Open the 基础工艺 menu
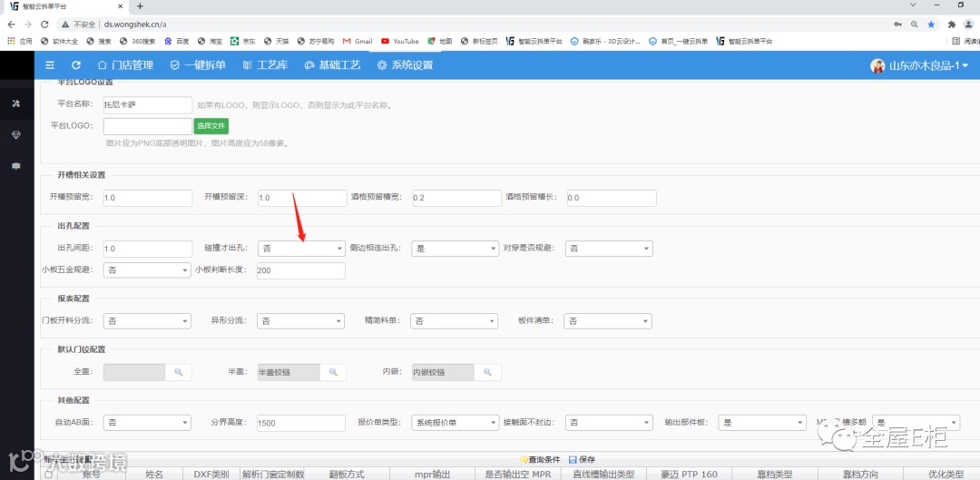The width and height of the screenshot is (980, 480). [332, 65]
